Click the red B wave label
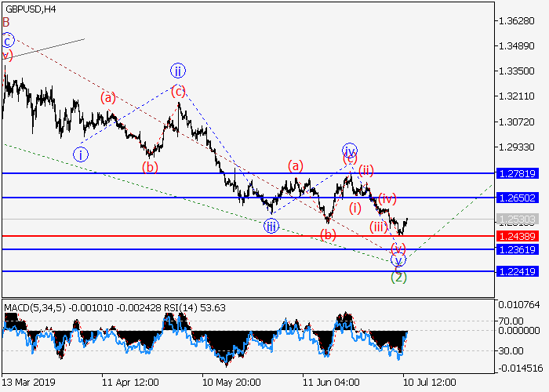Image resolution: width=549 pixels, height=392 pixels. point(6,22)
